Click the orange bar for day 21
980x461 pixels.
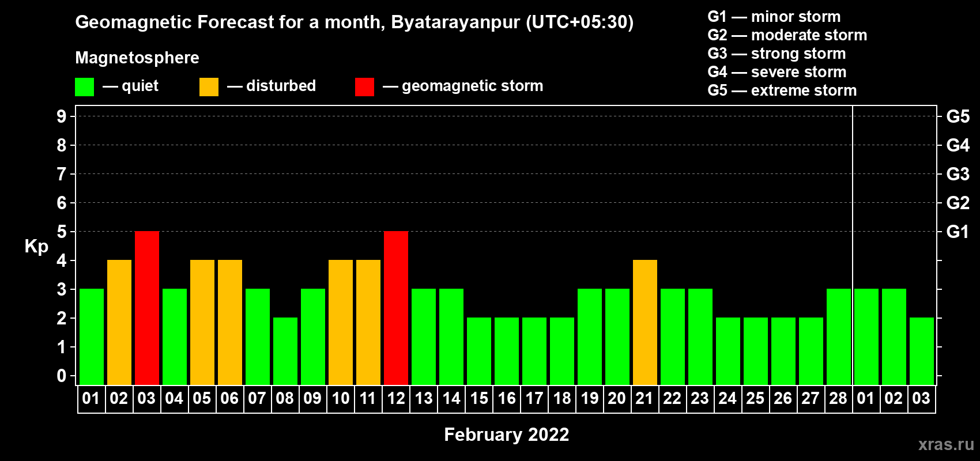645,322
